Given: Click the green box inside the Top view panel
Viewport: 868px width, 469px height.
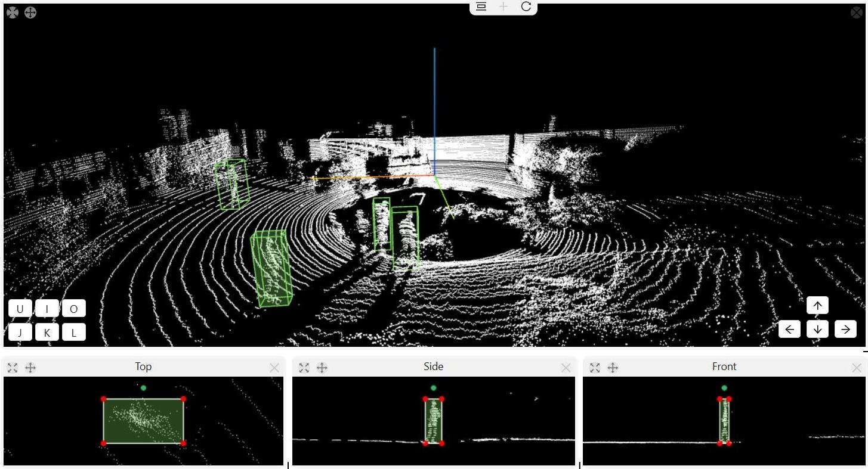Looking at the screenshot, I should (144, 421).
